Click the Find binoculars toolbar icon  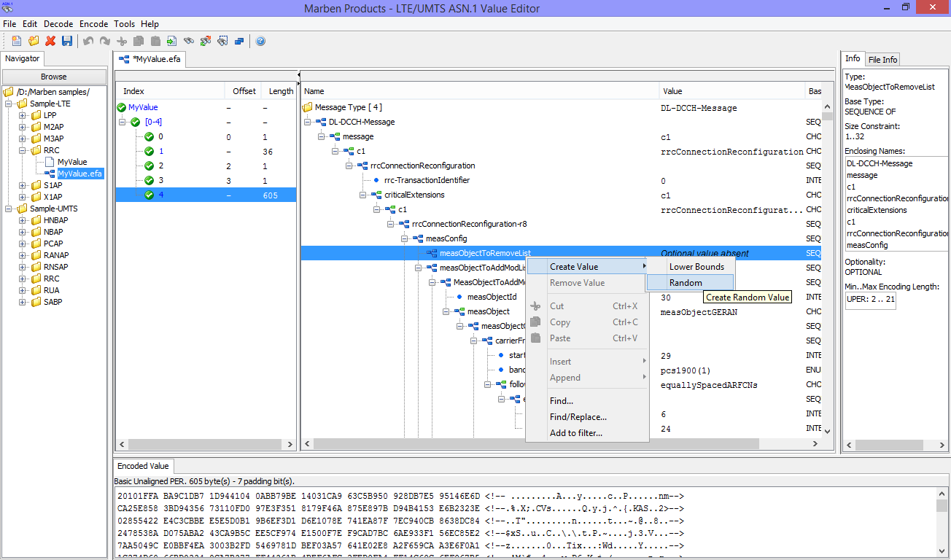189,41
